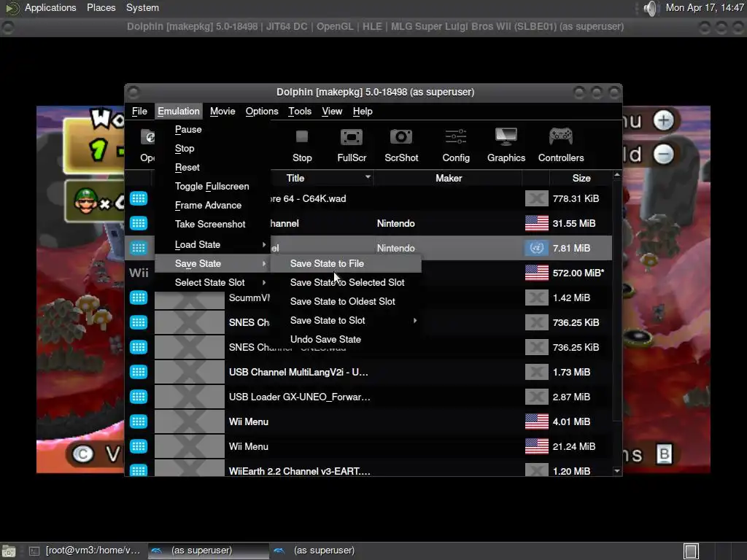
Task: Click the Wii channel icon for C64K.wad row
Action: [x=139, y=198]
